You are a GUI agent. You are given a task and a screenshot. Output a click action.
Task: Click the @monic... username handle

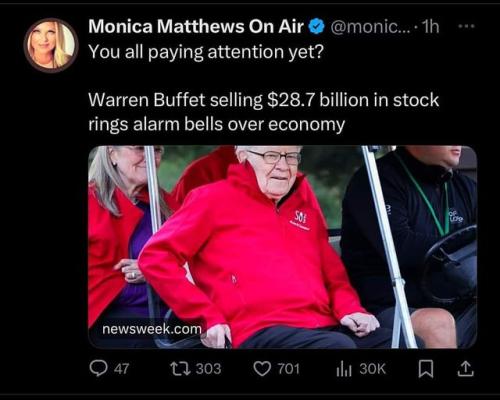(369, 27)
